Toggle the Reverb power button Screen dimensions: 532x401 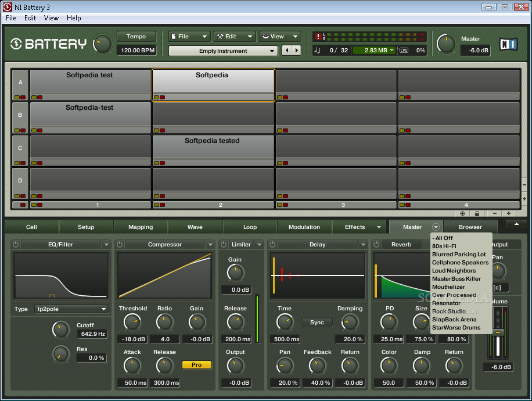pyautogui.click(x=376, y=245)
